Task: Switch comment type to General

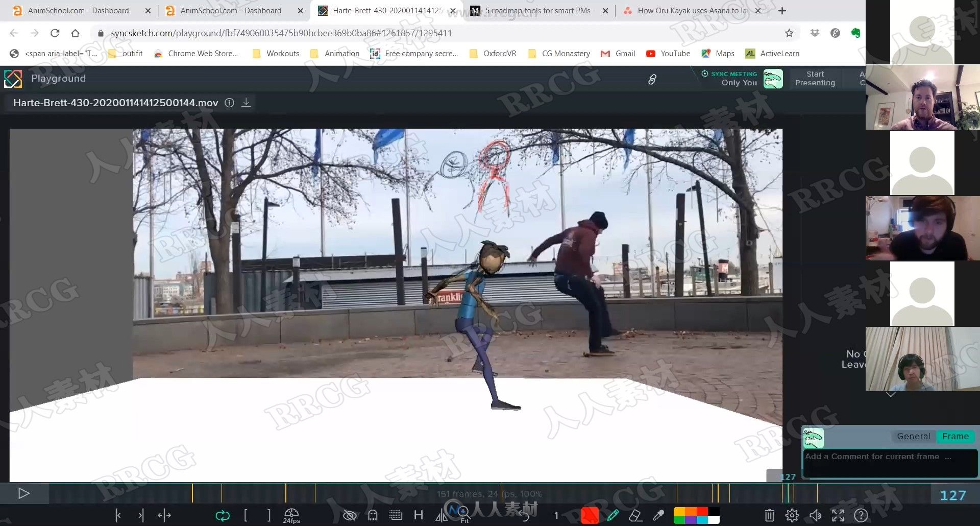Action: 914,436
